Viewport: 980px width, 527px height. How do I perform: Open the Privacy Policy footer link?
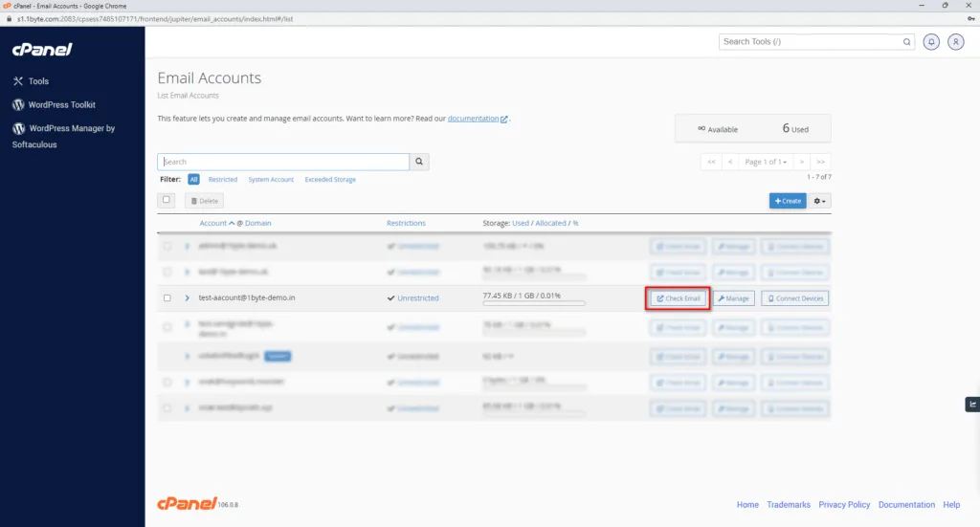(x=844, y=504)
